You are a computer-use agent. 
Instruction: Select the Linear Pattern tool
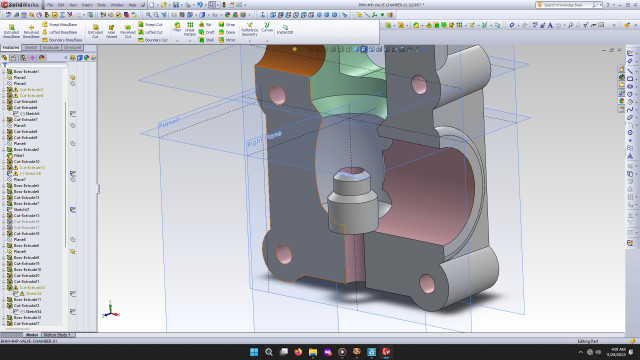(x=190, y=29)
